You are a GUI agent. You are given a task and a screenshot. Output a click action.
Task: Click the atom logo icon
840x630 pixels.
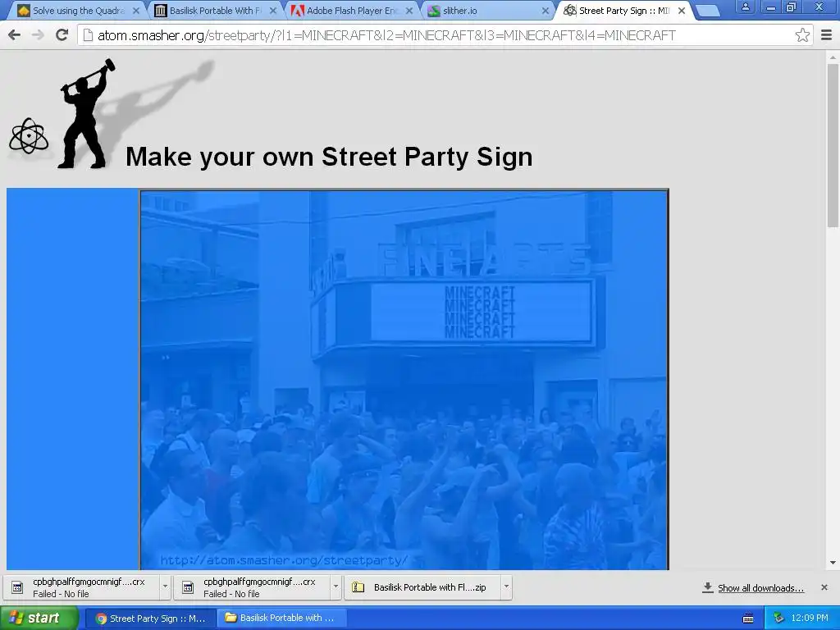pyautogui.click(x=29, y=136)
